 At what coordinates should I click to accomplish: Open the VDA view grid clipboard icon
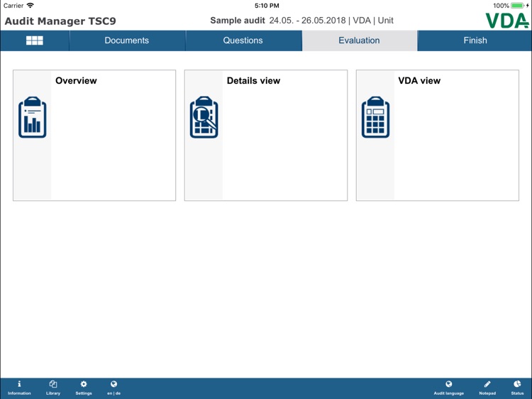tap(375, 117)
